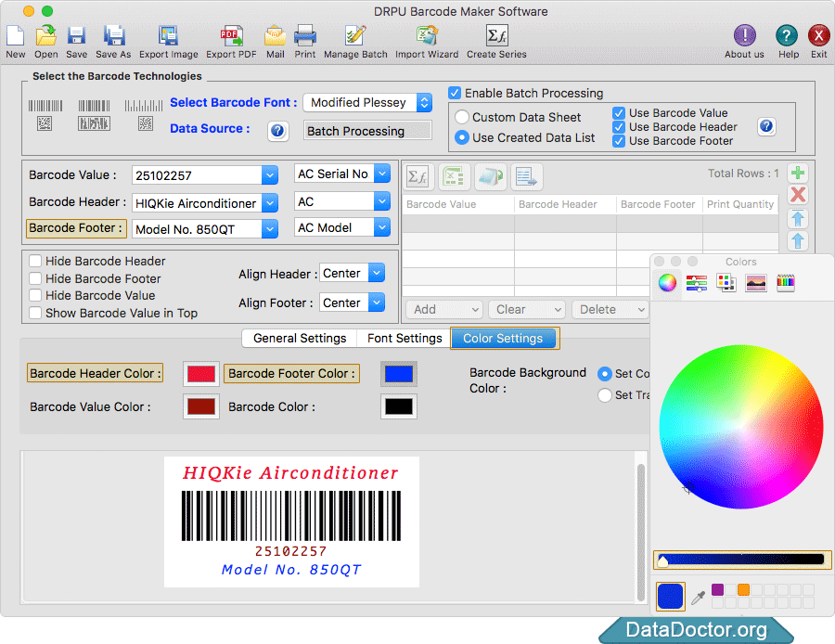Open the Mail icon
Screen dimensions: 835x644
click(x=275, y=35)
